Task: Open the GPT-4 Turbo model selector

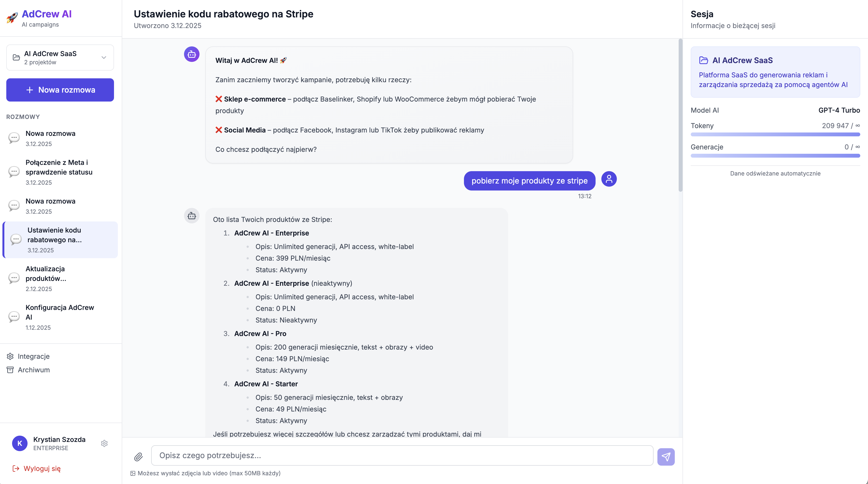Action: click(x=839, y=110)
